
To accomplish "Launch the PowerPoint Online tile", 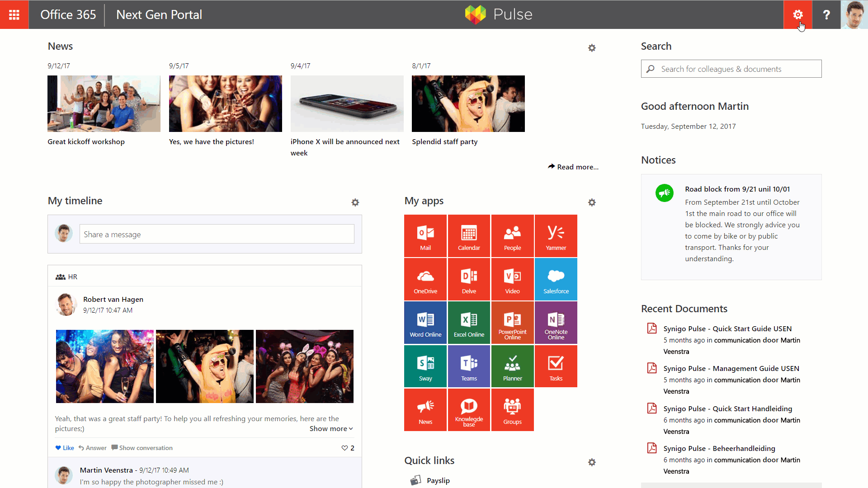I will pyautogui.click(x=513, y=323).
